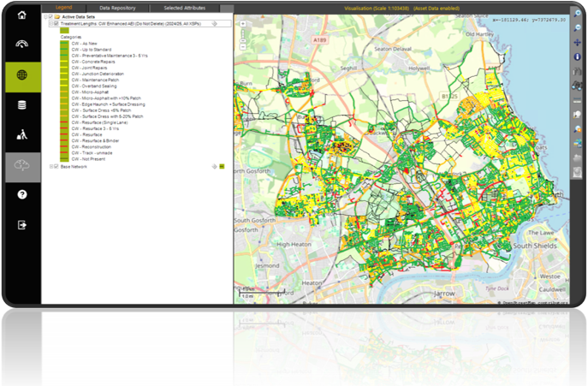Click the cloud icon in the sidebar
Image resolution: width=588 pixels, height=386 pixels.
[22, 166]
